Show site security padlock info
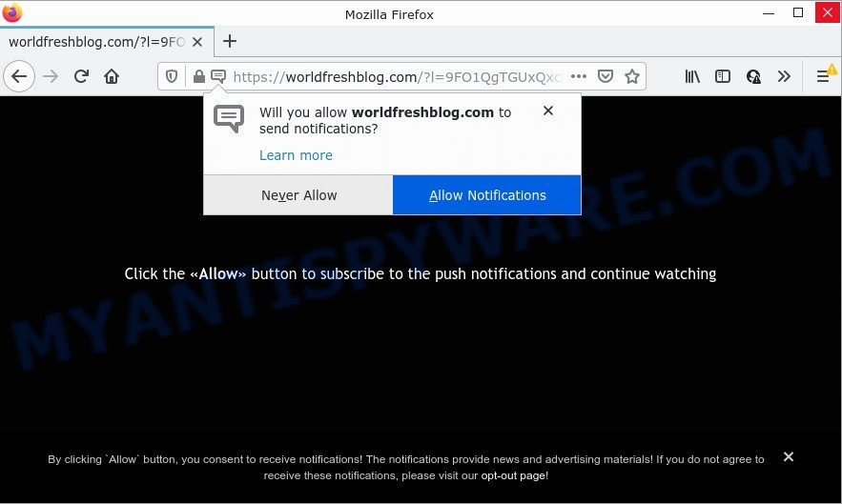This screenshot has width=842, height=504. click(x=198, y=77)
